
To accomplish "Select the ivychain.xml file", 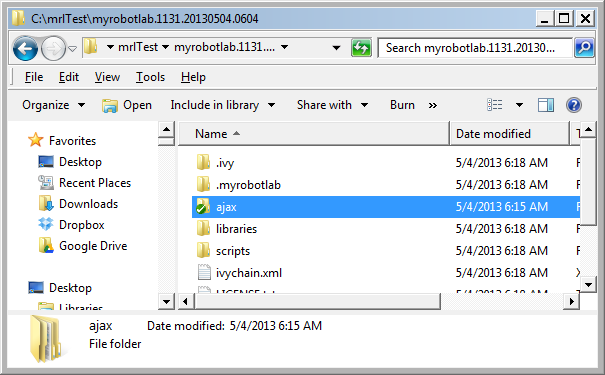I will point(249,273).
